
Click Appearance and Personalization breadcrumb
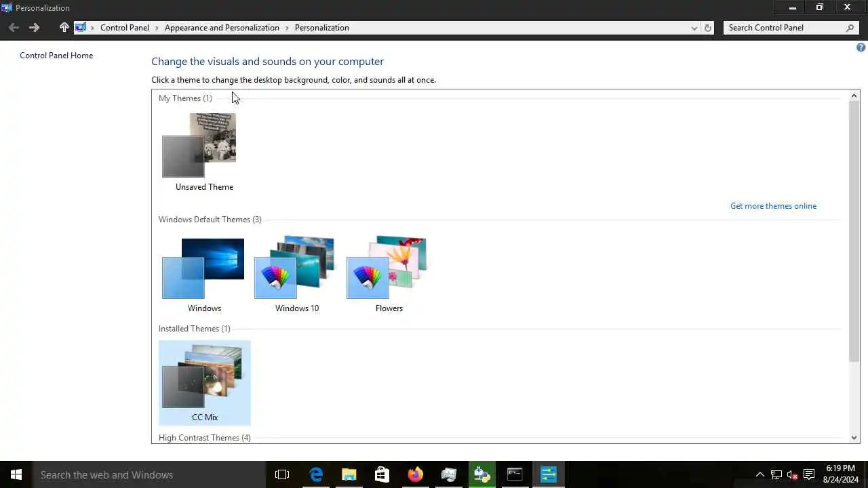click(x=222, y=28)
